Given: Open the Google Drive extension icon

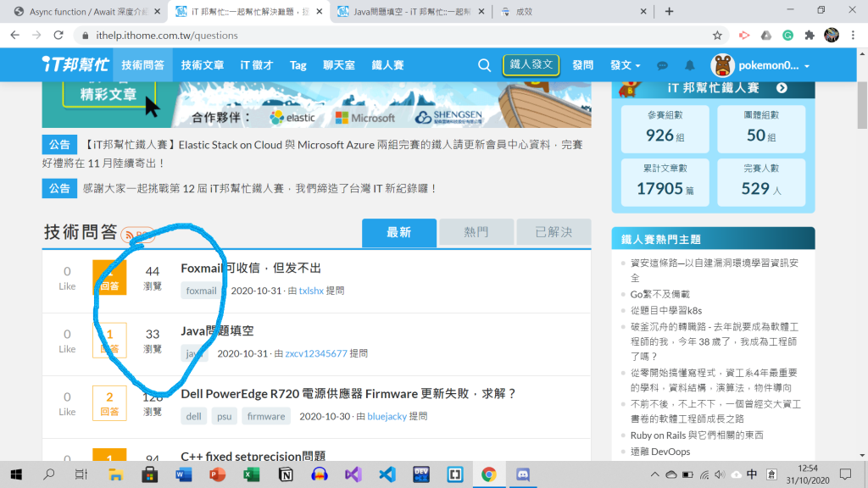Looking at the screenshot, I should coord(766,36).
